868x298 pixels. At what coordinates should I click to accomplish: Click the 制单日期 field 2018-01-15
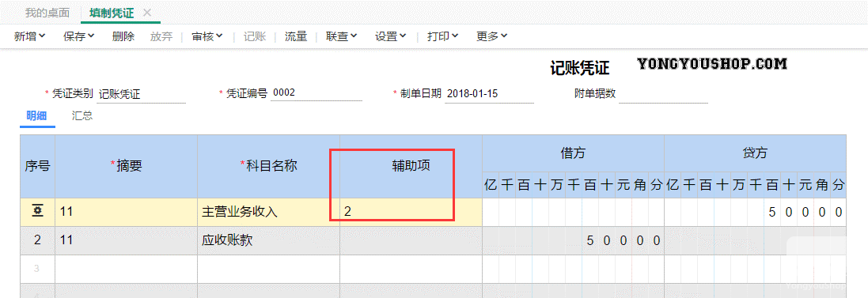489,93
